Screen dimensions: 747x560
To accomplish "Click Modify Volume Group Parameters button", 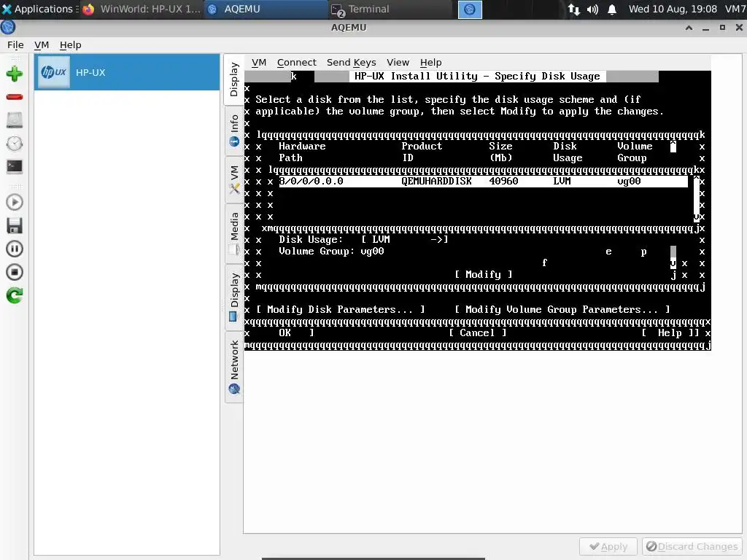I will click(562, 309).
